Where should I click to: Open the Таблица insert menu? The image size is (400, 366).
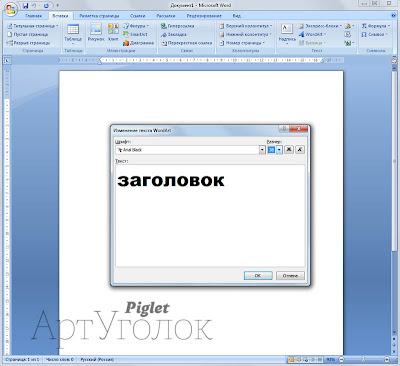pos(73,33)
